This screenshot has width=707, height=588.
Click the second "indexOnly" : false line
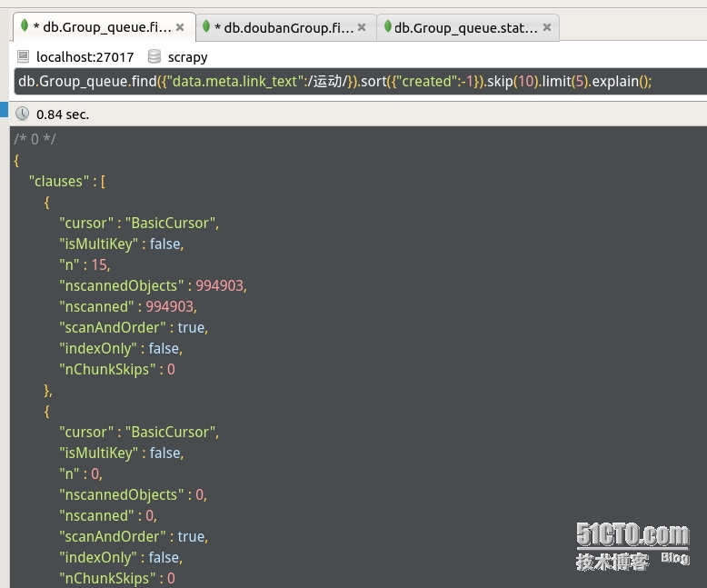121,558
